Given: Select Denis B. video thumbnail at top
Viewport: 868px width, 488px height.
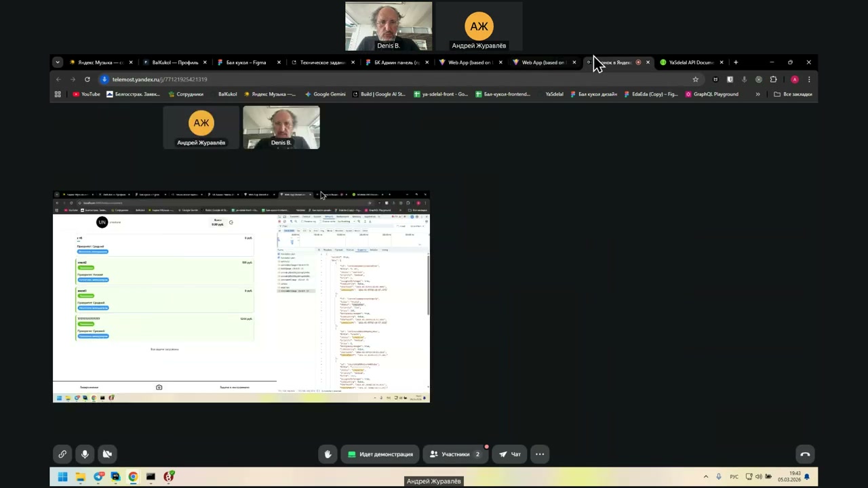Looking at the screenshot, I should tap(389, 26).
